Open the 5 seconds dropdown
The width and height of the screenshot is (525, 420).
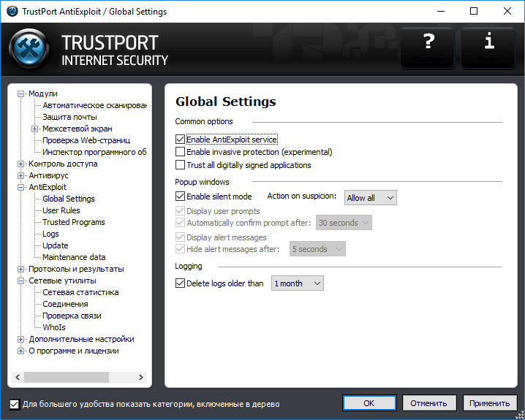[x=317, y=249]
